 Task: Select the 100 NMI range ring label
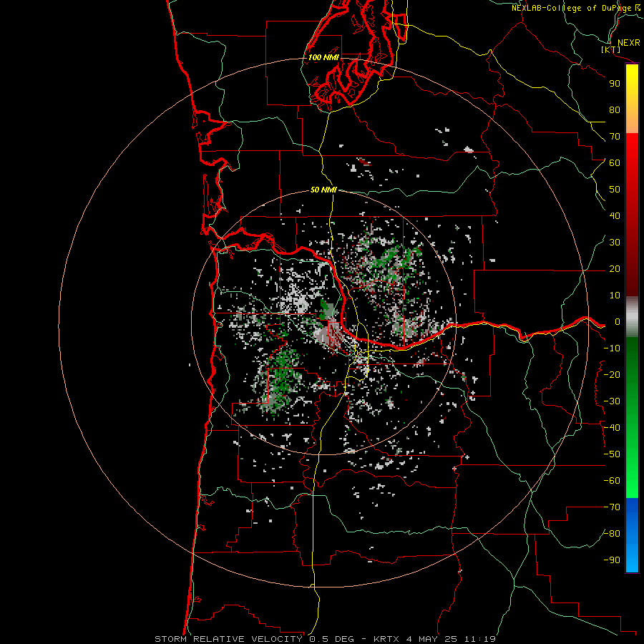tap(323, 57)
